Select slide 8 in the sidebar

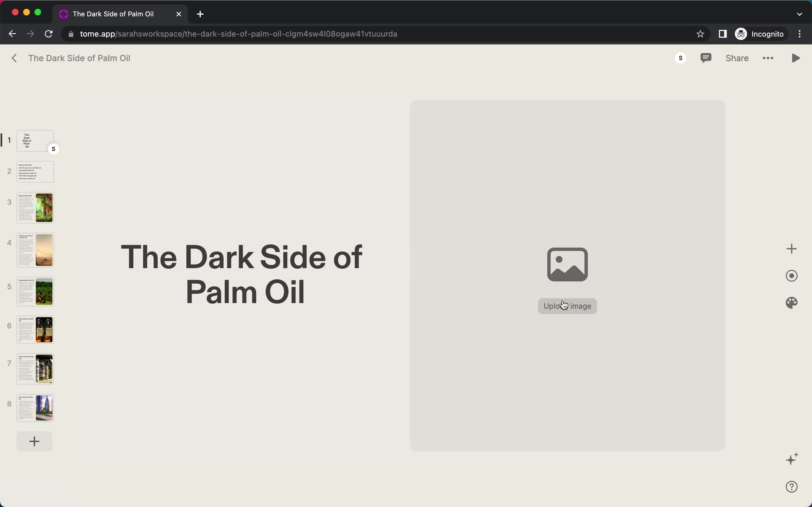click(x=35, y=407)
